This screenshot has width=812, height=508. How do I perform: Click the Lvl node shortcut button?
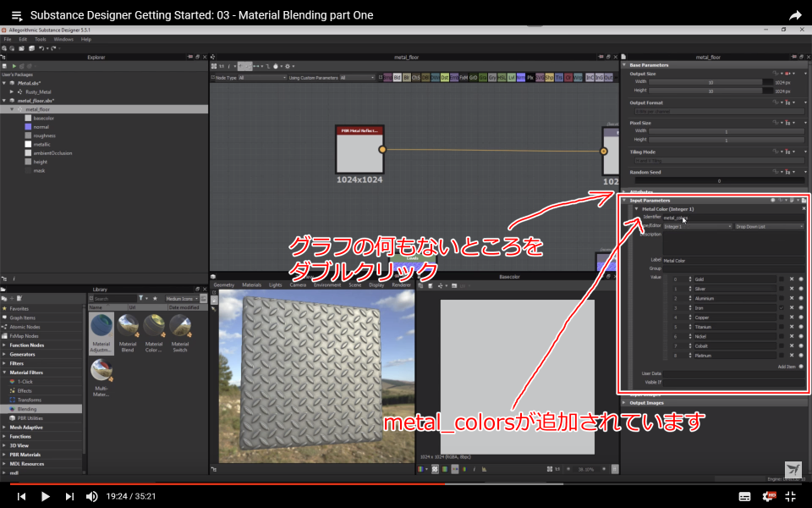click(x=511, y=78)
